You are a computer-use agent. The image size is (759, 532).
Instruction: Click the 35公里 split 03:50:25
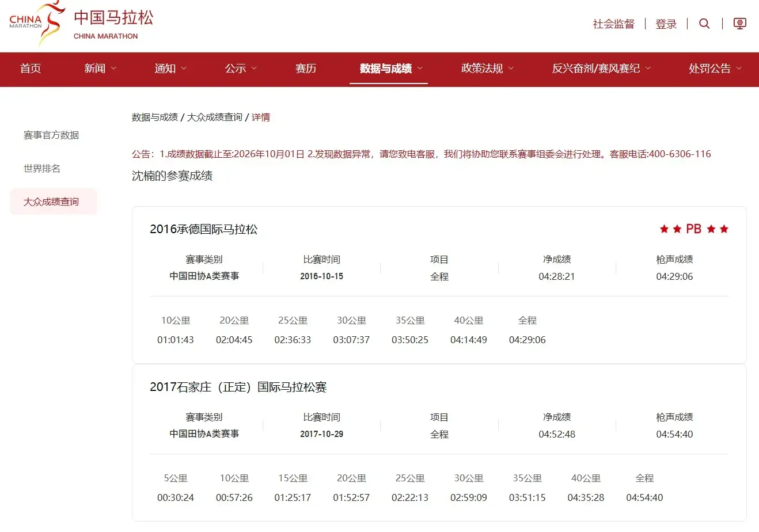[x=410, y=340]
